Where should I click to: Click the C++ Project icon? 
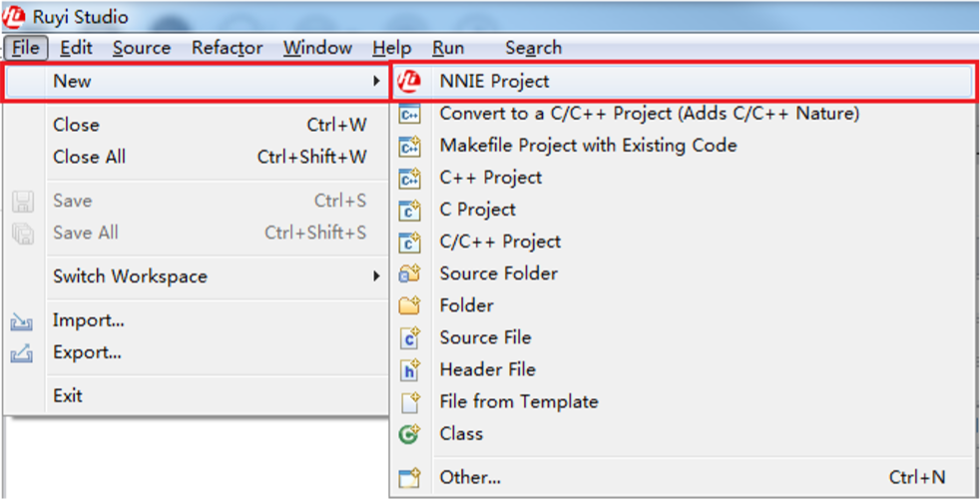pos(409,179)
